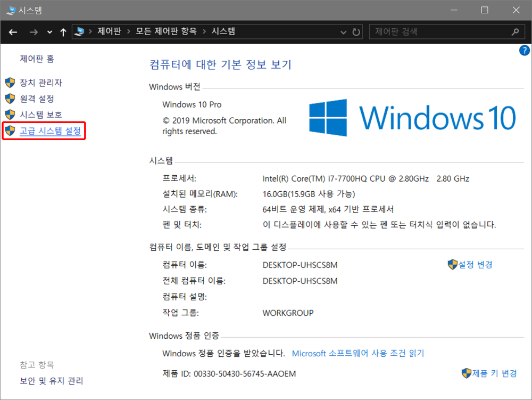
Task: Expand chevron after 제어판 breadcrumb
Action: (129, 31)
